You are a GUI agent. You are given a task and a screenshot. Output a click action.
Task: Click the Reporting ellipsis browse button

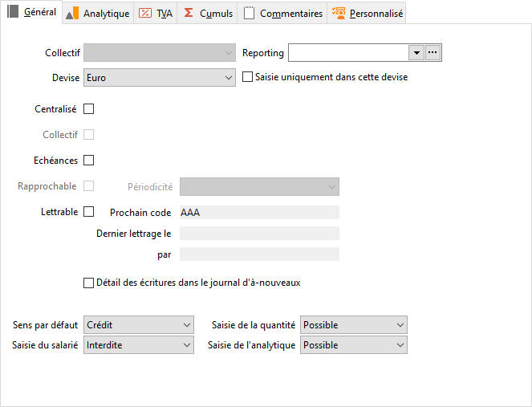(433, 53)
